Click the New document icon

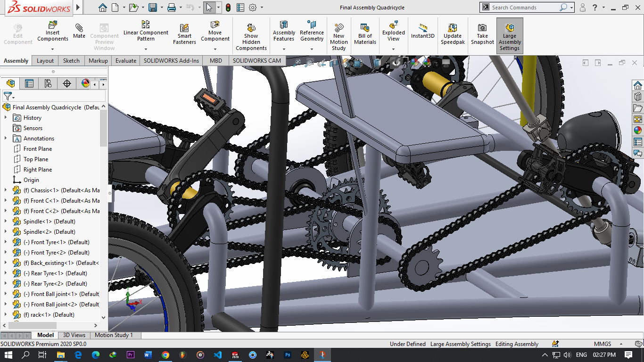116,8
